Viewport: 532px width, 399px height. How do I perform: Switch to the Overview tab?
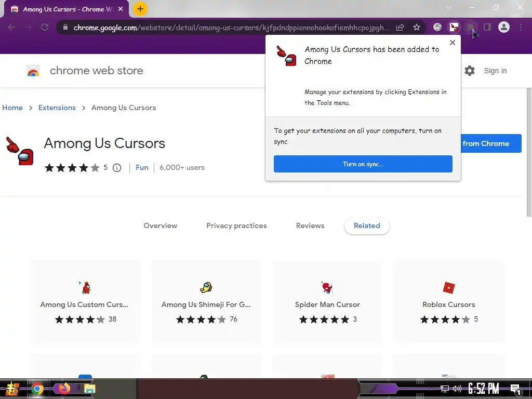(x=160, y=225)
